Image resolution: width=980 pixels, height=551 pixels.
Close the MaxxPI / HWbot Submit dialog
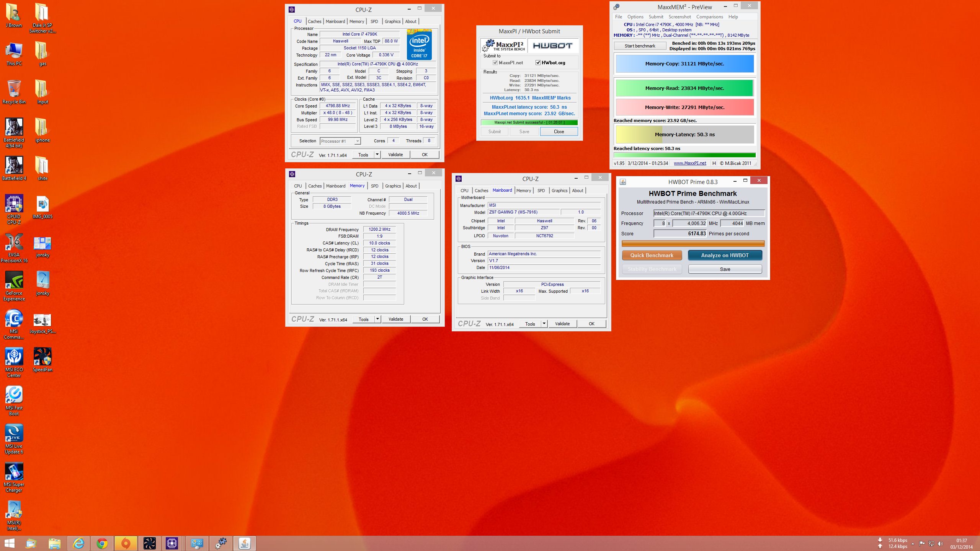pos(559,132)
